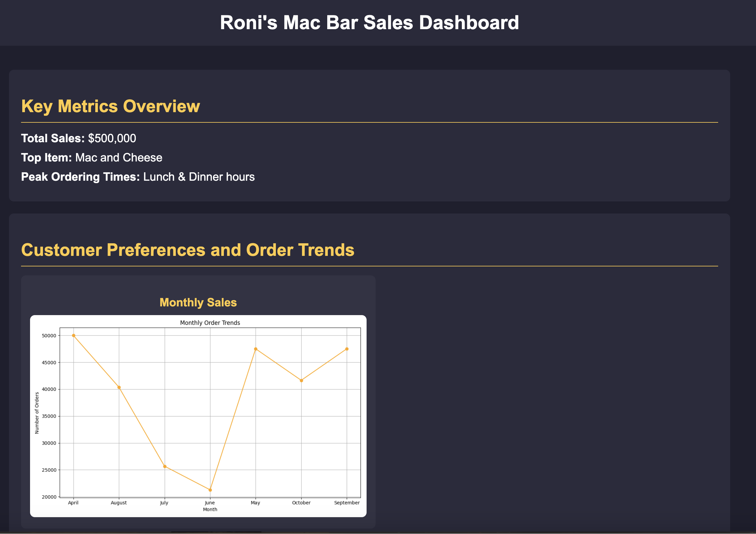Click the August data point marker
The width and height of the screenshot is (756, 534).
pos(119,387)
